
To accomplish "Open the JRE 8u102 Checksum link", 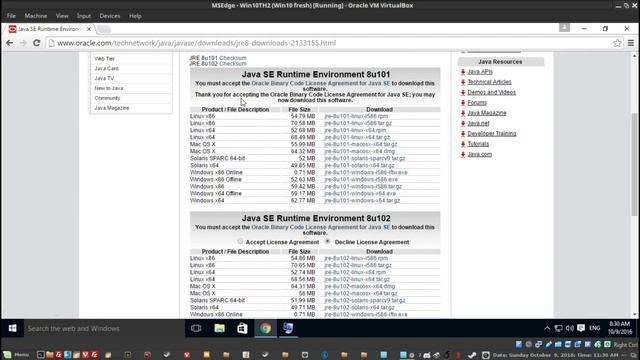I will click(x=233, y=64).
